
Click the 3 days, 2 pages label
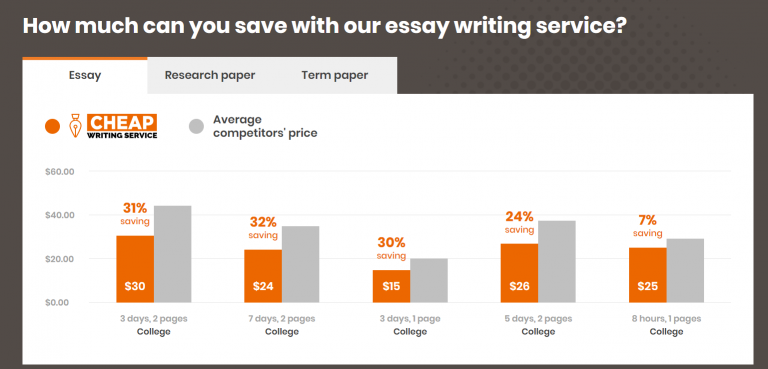[x=154, y=319]
